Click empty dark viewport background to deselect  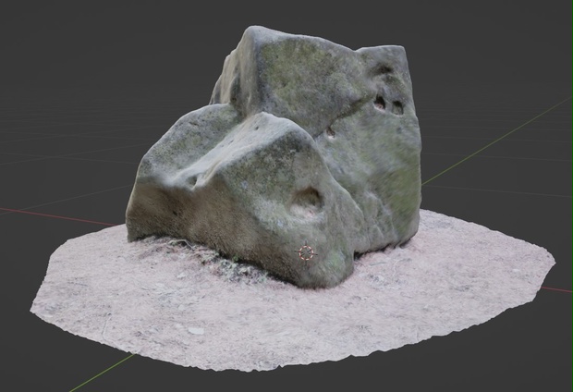91,73
